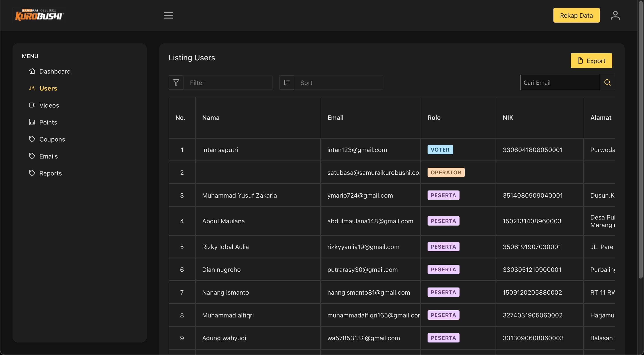The image size is (644, 355).
Task: Click PESERTA badge for Dian nugroho
Action: click(443, 269)
